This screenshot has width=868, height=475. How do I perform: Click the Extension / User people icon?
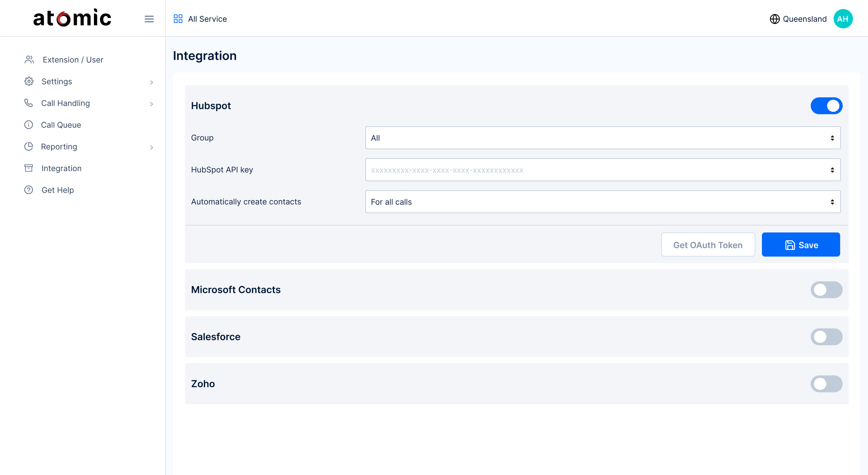[x=29, y=60]
